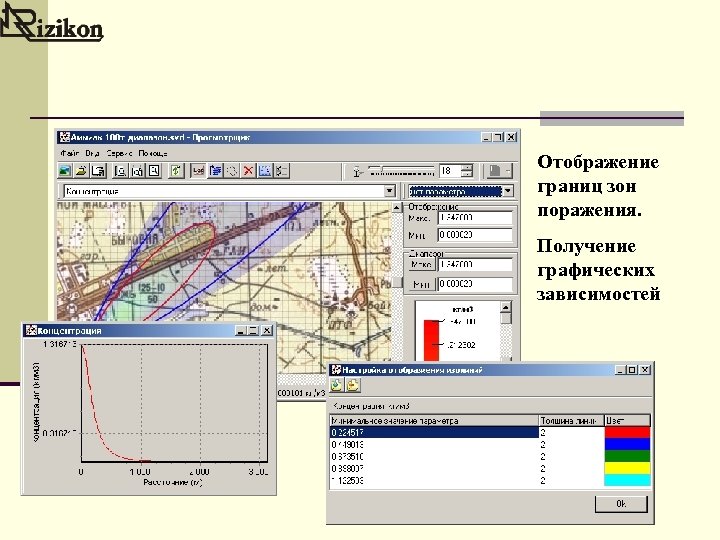Image resolution: width=720 pixels, height=540 pixels.
Task: Click the yellow folder icon in isoline settings
Action: 353,385
